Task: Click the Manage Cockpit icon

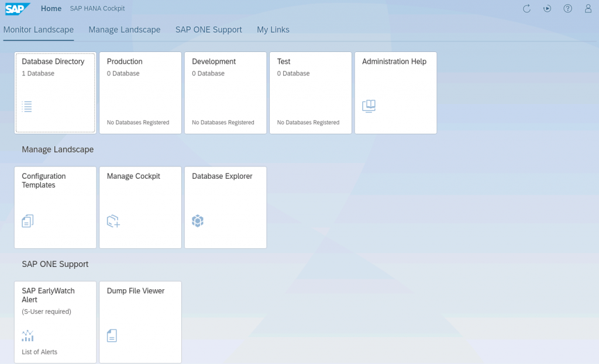Action: (113, 221)
